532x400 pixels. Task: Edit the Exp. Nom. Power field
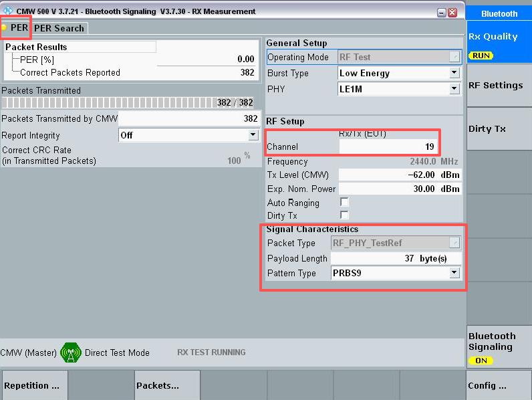click(400, 189)
